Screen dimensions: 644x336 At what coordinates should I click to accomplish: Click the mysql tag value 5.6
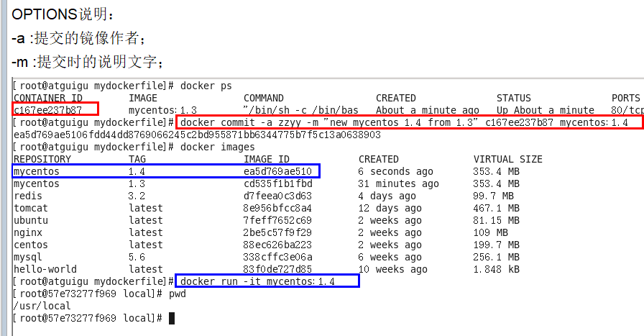coord(137,257)
